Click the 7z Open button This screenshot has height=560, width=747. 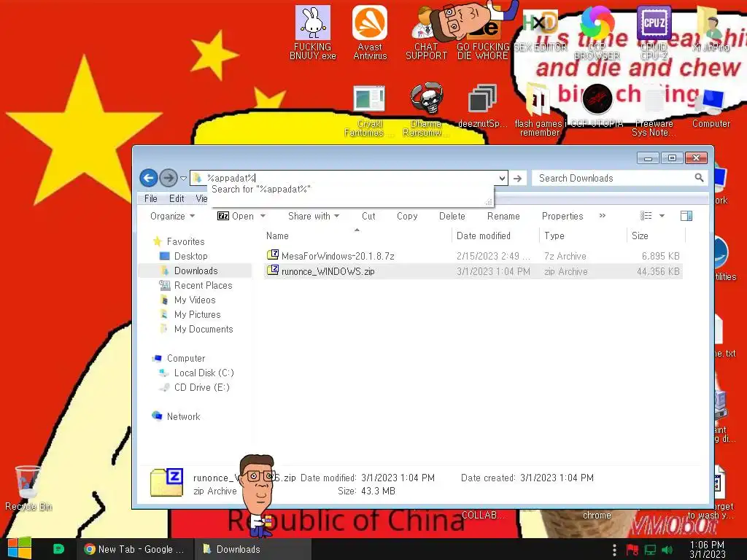(236, 216)
